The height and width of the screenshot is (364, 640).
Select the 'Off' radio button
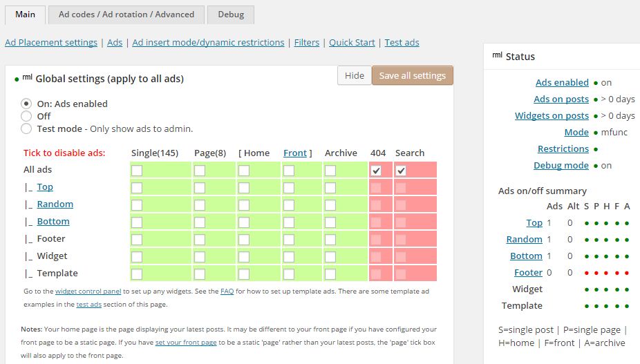(x=26, y=116)
